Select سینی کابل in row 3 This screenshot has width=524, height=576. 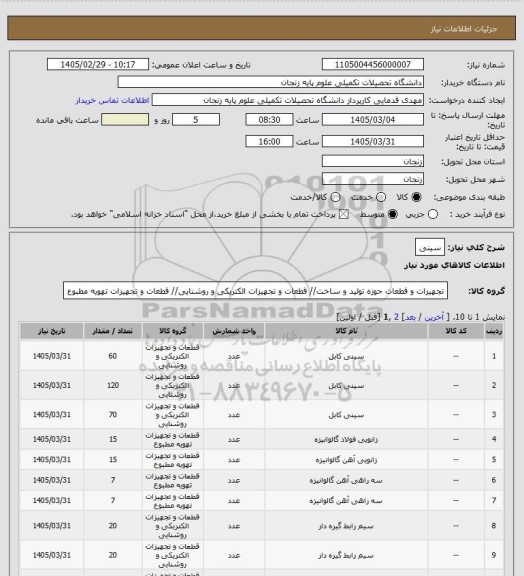tap(346, 415)
